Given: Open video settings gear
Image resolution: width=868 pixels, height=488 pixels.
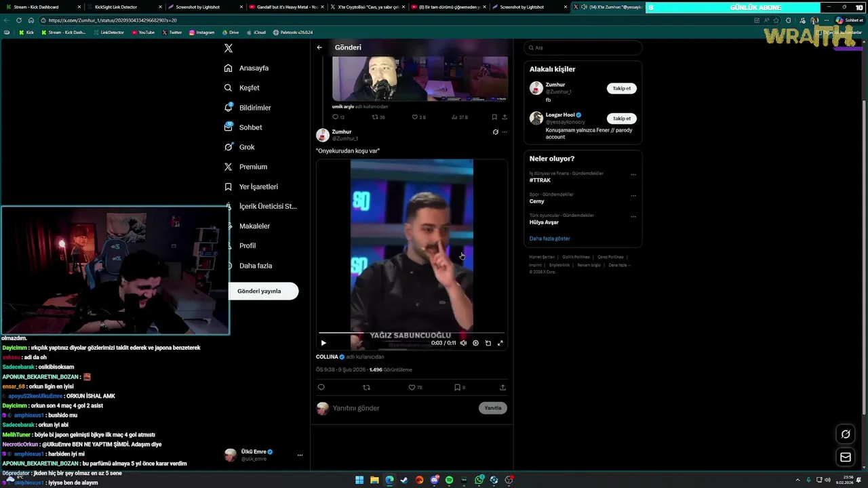Looking at the screenshot, I should click(475, 343).
